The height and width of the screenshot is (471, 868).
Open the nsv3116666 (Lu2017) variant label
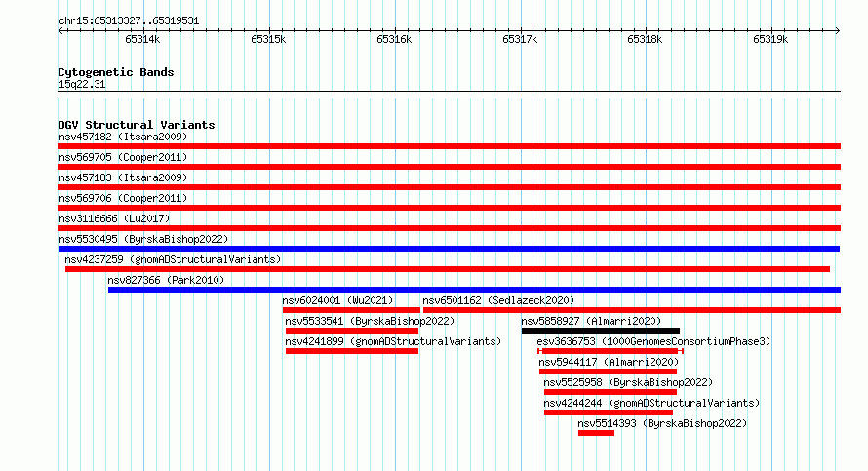tap(114, 218)
